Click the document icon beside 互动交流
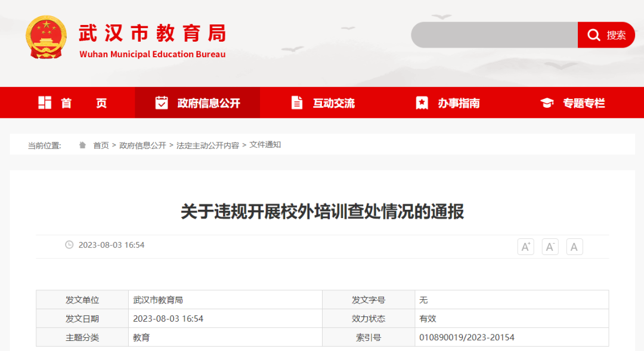 point(296,102)
